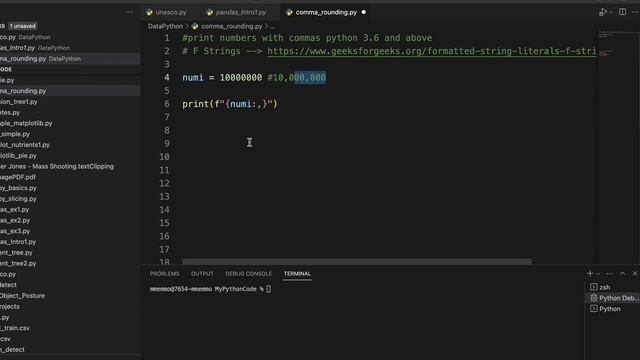Open lot_nutrients1.py in the explorer

(x=25, y=145)
